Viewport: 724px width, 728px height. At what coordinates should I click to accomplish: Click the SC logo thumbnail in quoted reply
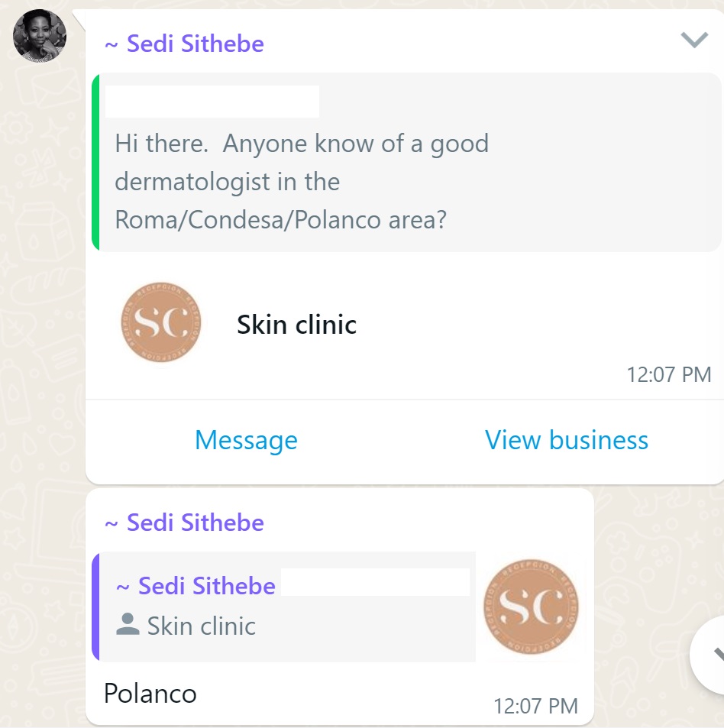coord(531,607)
